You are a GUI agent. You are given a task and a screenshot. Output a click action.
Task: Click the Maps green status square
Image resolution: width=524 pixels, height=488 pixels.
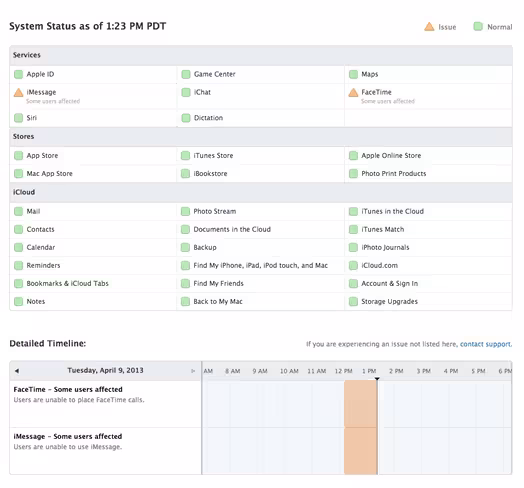click(353, 74)
